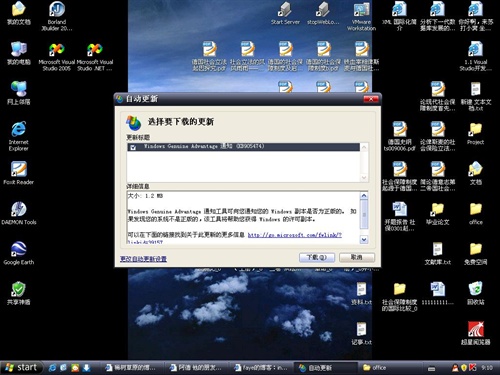Select the Project folder on the desktop
Image resolution: width=500 pixels, height=375 pixels.
click(476, 133)
